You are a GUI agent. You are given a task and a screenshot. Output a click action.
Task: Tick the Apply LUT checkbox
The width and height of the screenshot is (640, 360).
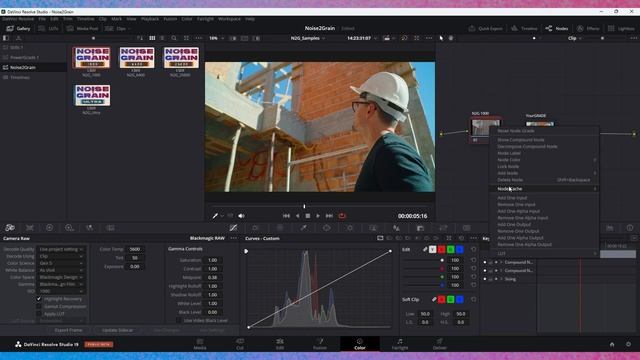[39, 313]
